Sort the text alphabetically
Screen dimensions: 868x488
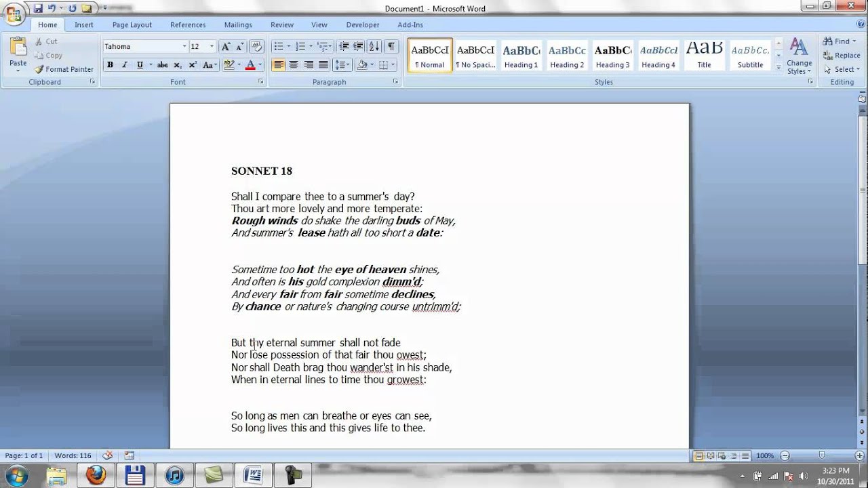click(x=374, y=46)
